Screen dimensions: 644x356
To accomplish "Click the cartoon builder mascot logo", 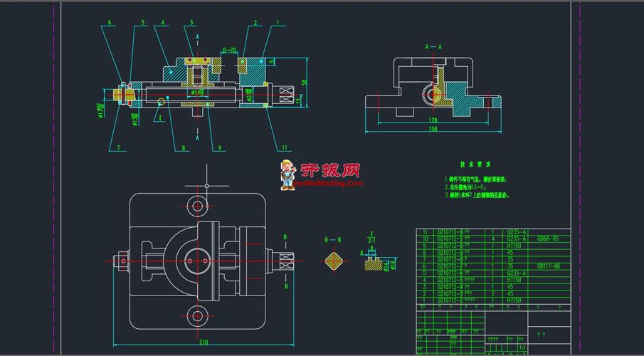I will coord(287,174).
